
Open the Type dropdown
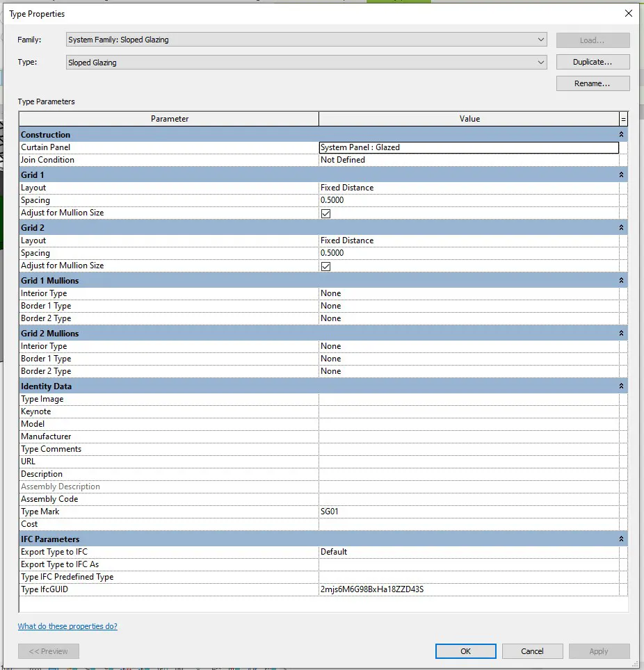pos(306,63)
